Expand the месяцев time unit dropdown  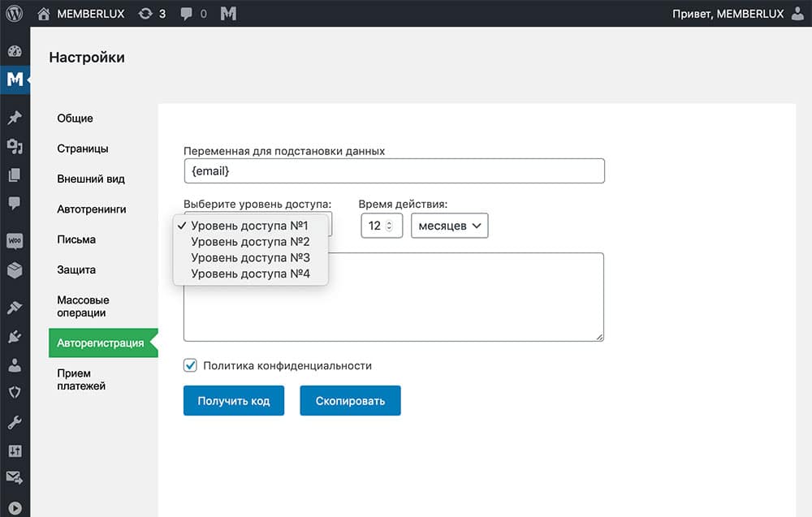[x=450, y=226]
